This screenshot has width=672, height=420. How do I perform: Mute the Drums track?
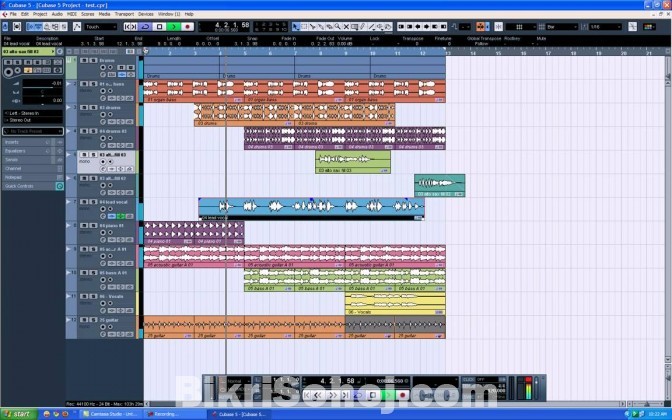coord(84,60)
